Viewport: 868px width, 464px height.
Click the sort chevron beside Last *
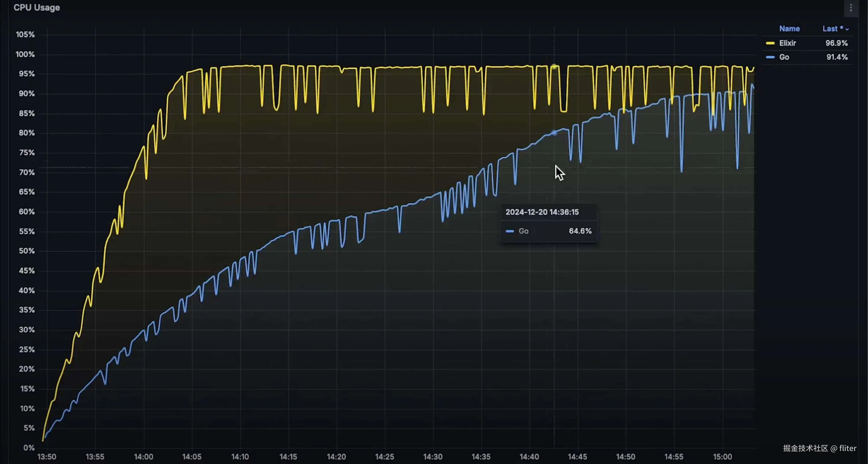tap(847, 29)
